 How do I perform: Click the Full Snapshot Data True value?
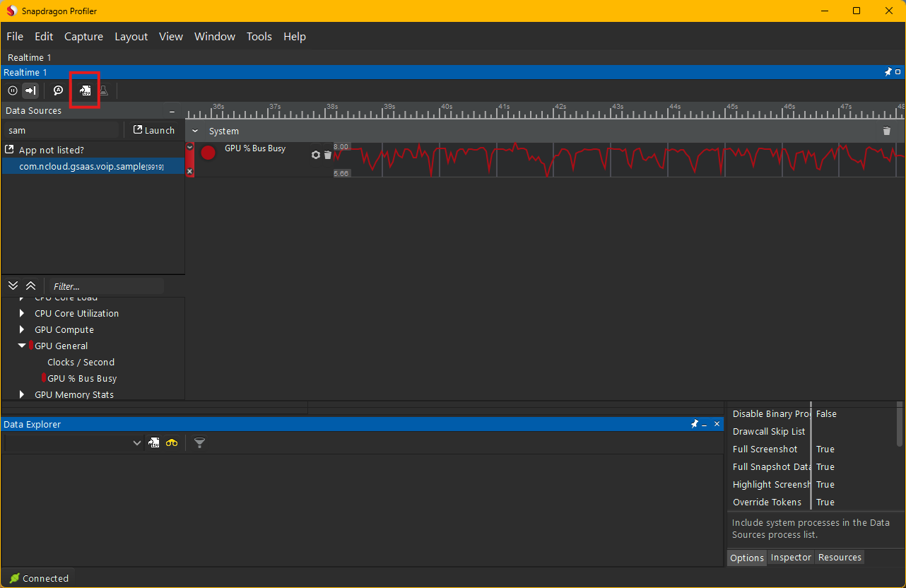[x=825, y=467]
